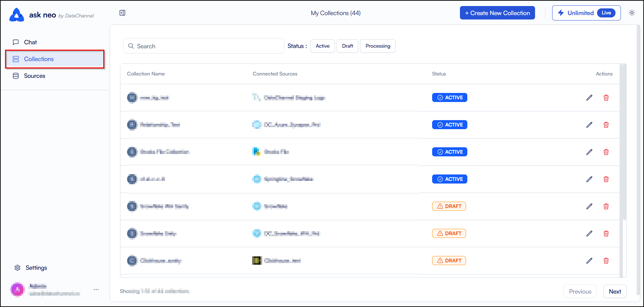Image resolution: width=644 pixels, height=307 pixels.
Task: Click the multicolored source icon in the third ACTIVE row
Action: click(256, 152)
